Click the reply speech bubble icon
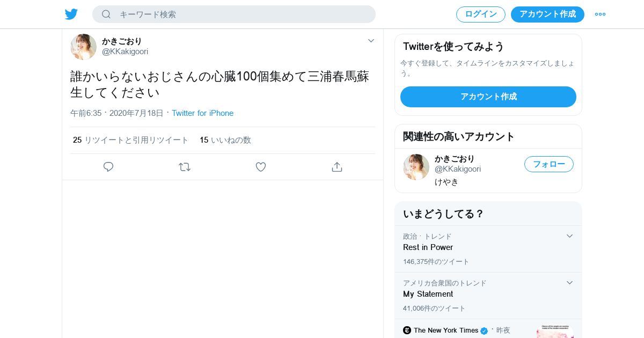The image size is (644, 338). tap(108, 167)
